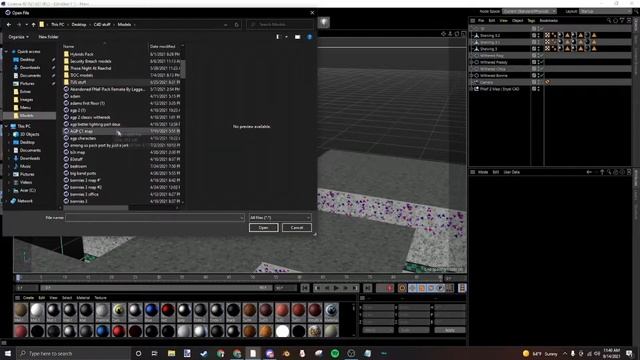Click Attribute Manager back arrow
Image resolution: width=640 pixels, height=360 pixels.
[589, 172]
